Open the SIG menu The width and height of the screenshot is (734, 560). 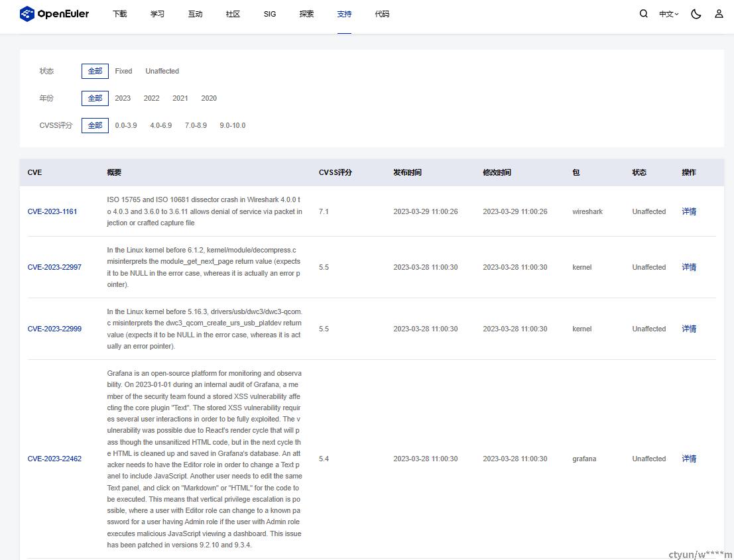pyautogui.click(x=270, y=14)
